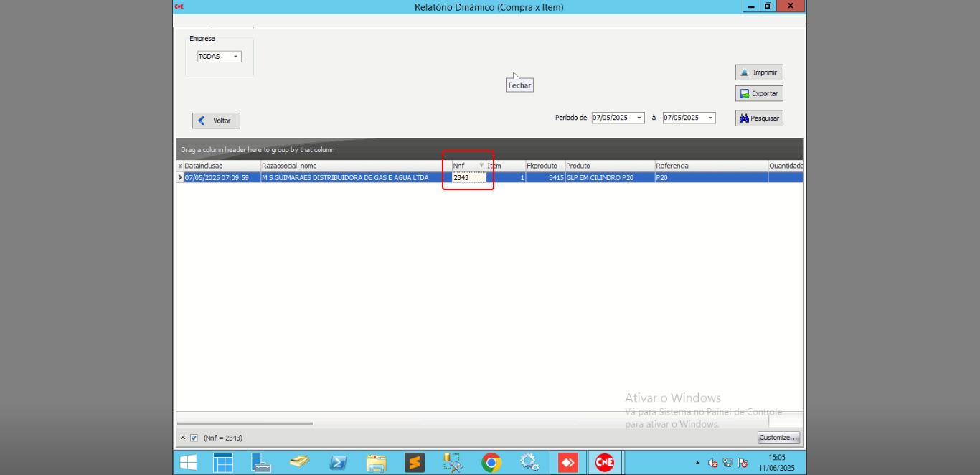The width and height of the screenshot is (980, 475).
Task: Open Windows PowerShell from the taskbar
Action: [x=338, y=463]
